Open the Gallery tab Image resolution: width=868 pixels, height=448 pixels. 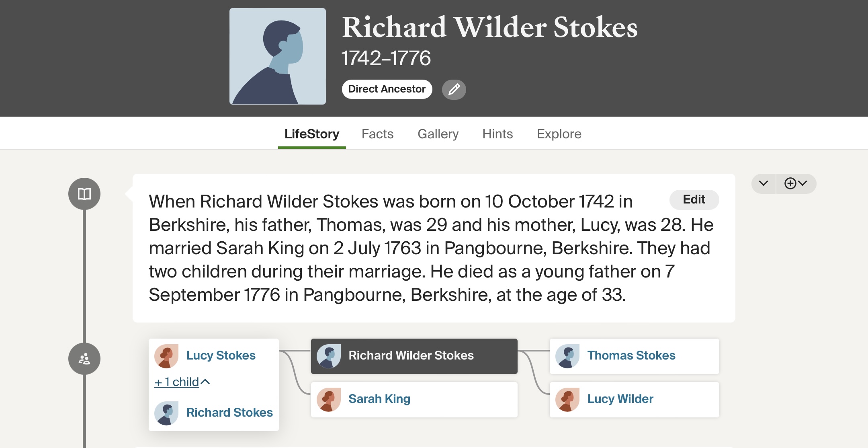pyautogui.click(x=438, y=134)
